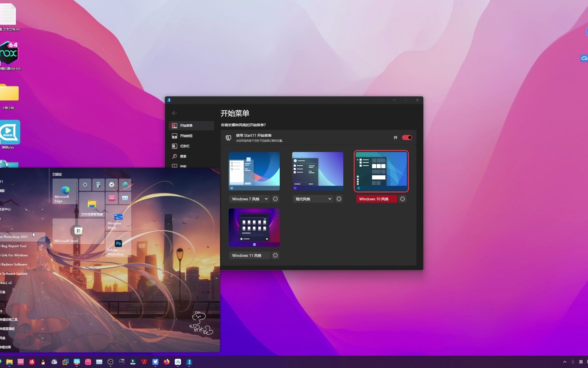The height and width of the screenshot is (368, 588).
Task: Select Software Update in the start menu list
Action: pyautogui.click(x=22, y=274)
